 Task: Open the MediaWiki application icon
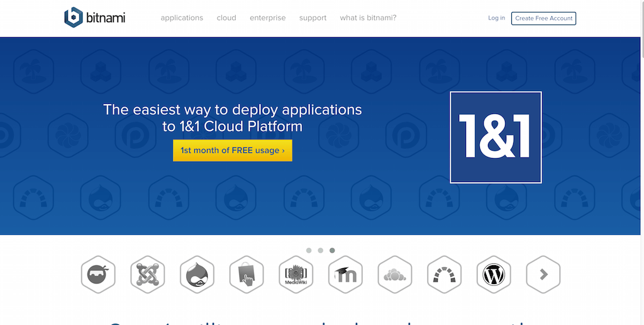[x=296, y=275]
